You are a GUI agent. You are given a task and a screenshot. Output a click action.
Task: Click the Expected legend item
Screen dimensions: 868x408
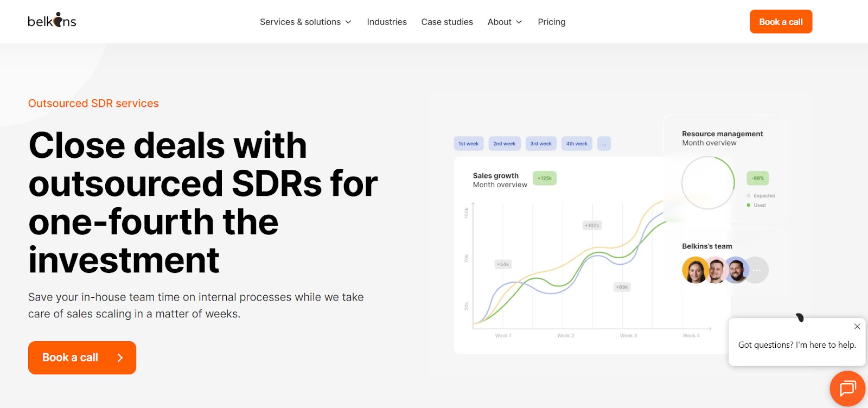point(761,195)
